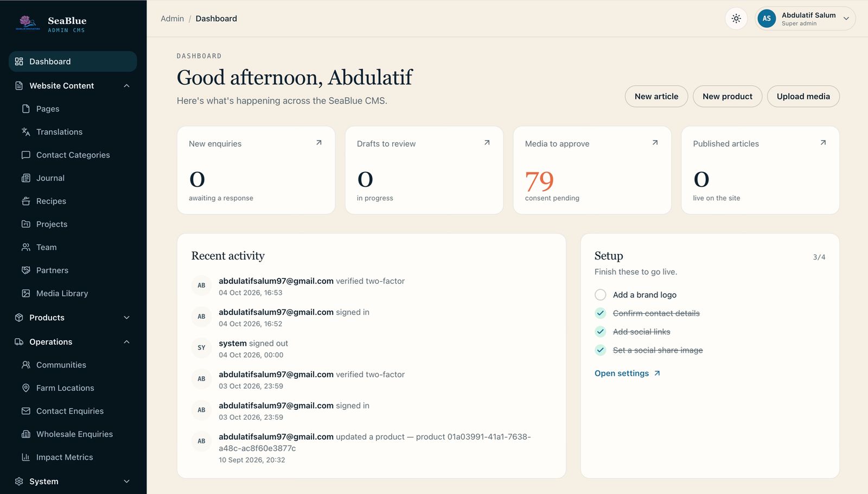This screenshot has width=868, height=494.
Task: Click the Dashboard grid icon in sidebar
Action: click(x=19, y=61)
